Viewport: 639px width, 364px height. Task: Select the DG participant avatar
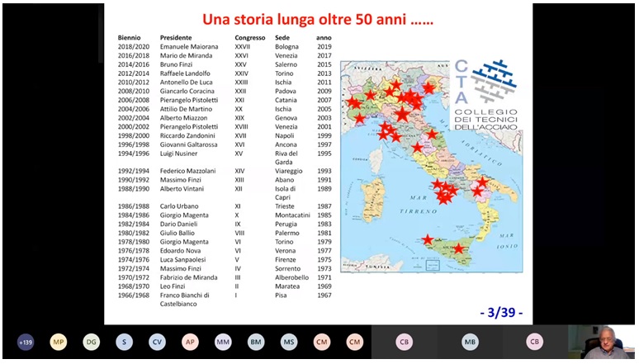pos(92,343)
